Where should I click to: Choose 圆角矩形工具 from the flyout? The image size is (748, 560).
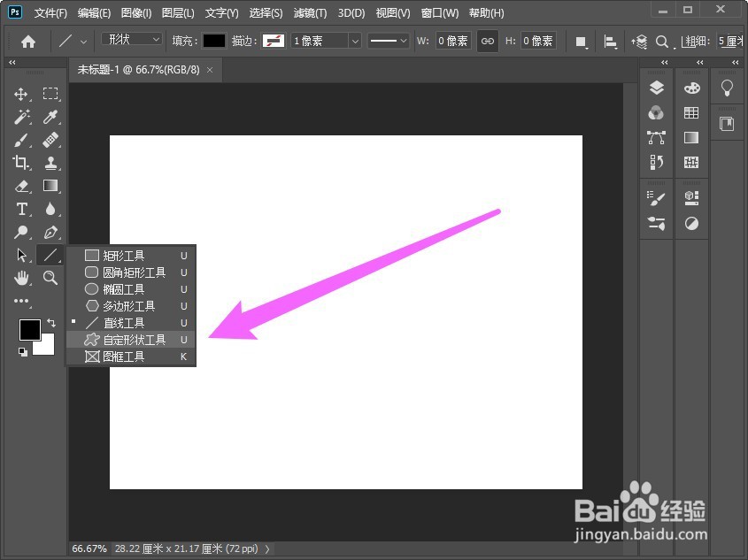click(x=131, y=272)
